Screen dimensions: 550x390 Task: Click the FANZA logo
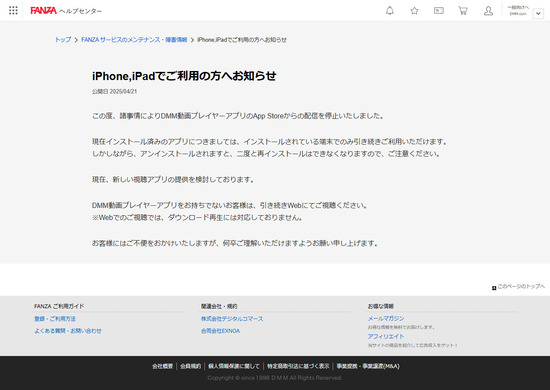click(43, 11)
